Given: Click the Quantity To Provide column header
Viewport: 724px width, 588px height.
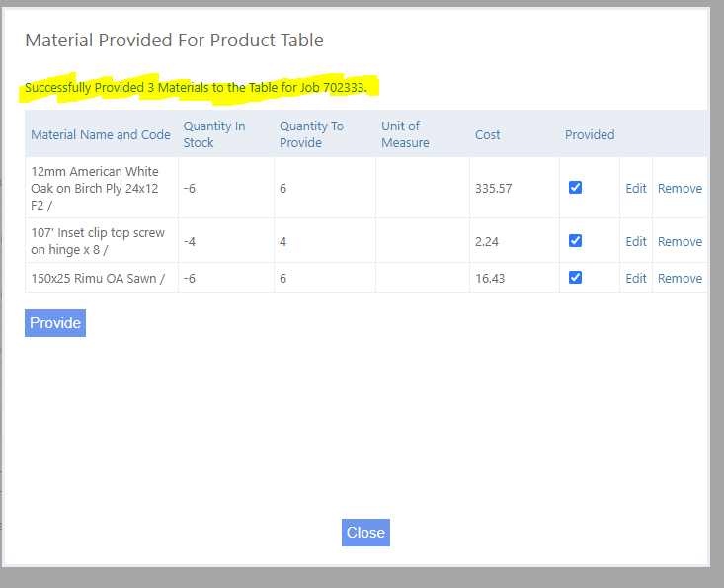Looking at the screenshot, I should [311, 134].
